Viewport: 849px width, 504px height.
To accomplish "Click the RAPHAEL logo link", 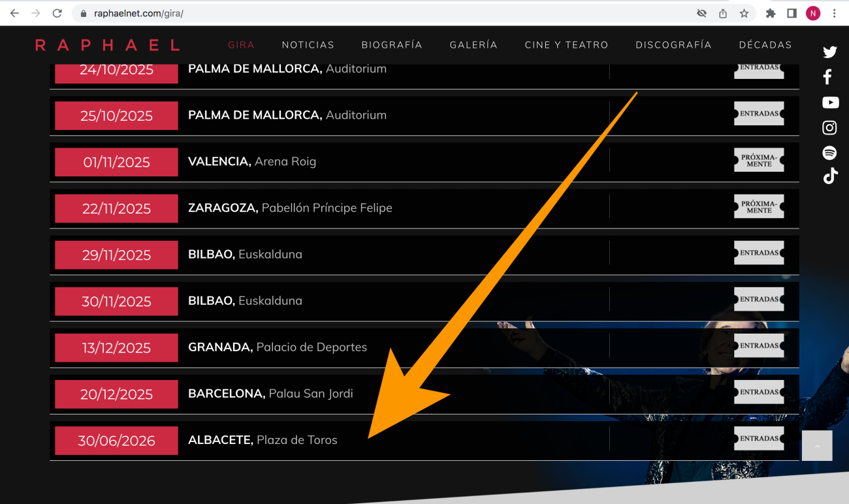I will (107, 45).
